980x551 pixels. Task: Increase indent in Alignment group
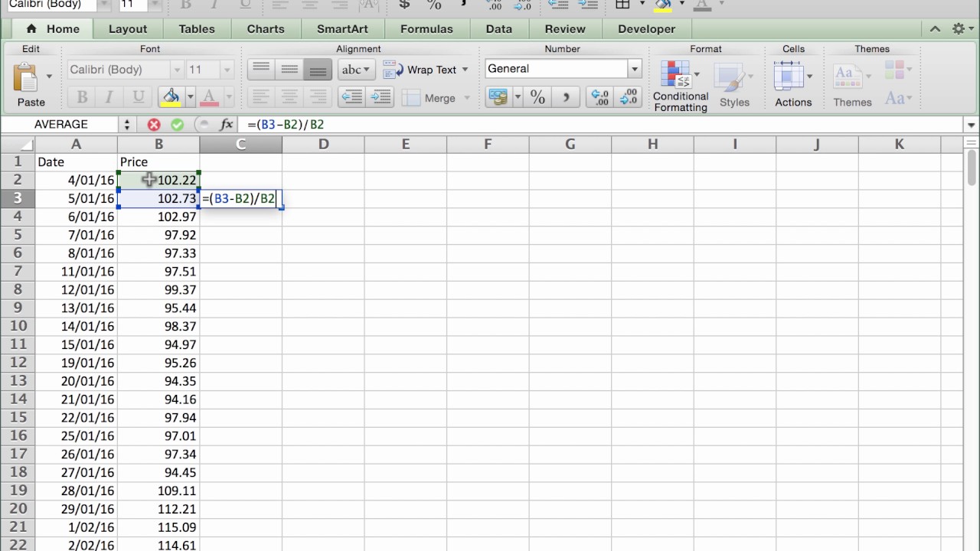pyautogui.click(x=380, y=97)
